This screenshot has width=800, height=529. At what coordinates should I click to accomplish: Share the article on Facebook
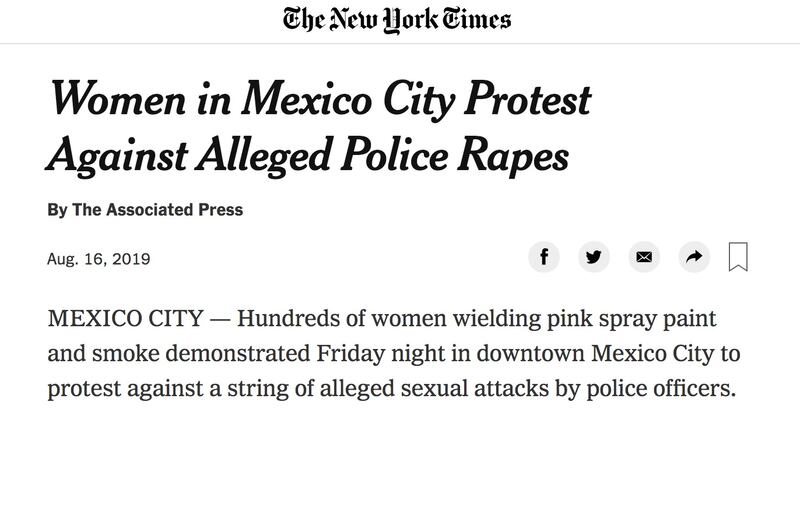[544, 257]
